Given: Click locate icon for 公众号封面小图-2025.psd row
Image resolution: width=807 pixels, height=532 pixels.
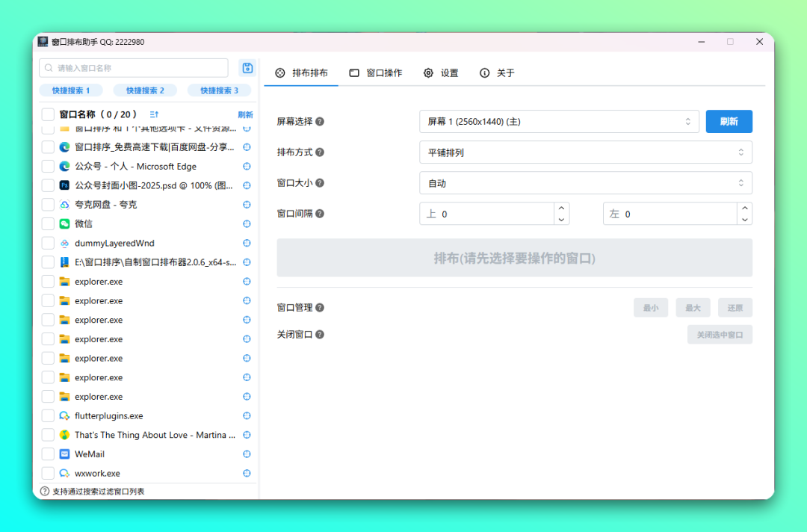Looking at the screenshot, I should (247, 185).
